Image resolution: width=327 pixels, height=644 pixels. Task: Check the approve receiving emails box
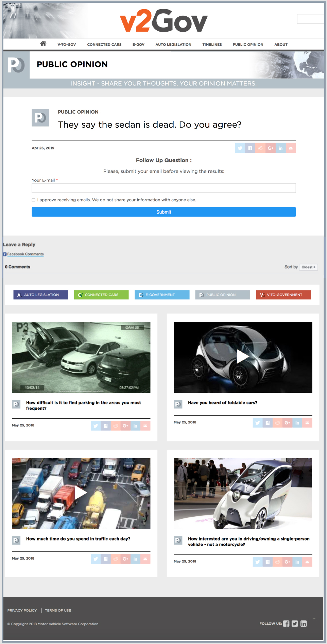[34, 200]
